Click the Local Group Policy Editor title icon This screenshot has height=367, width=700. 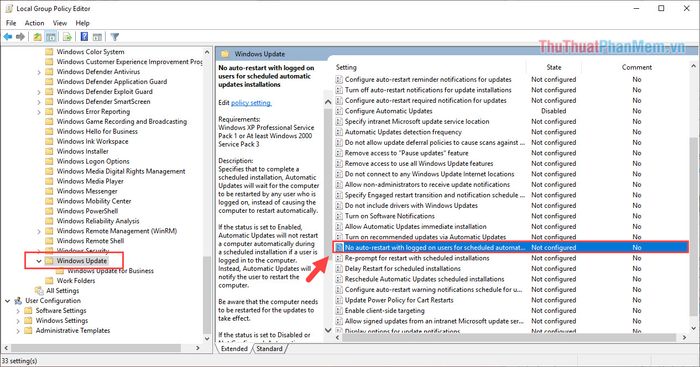pos(9,8)
